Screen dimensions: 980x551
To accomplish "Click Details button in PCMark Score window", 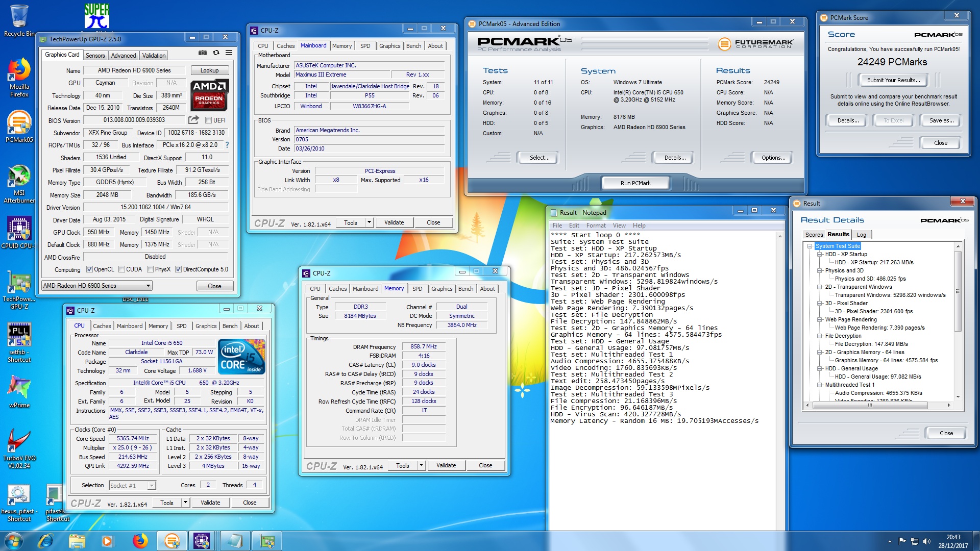I will [847, 120].
